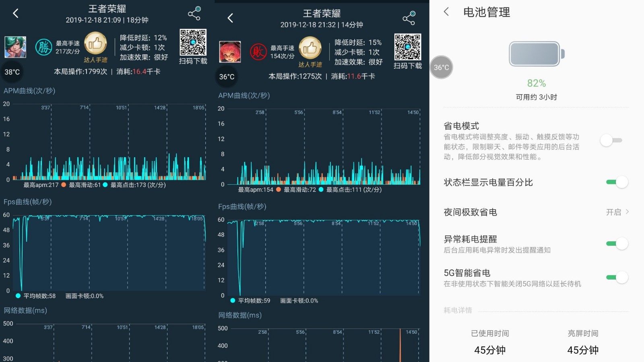This screenshot has height=362, width=644.
Task: Tap 亮屏时间 45分钟 value
Action: coord(583,350)
